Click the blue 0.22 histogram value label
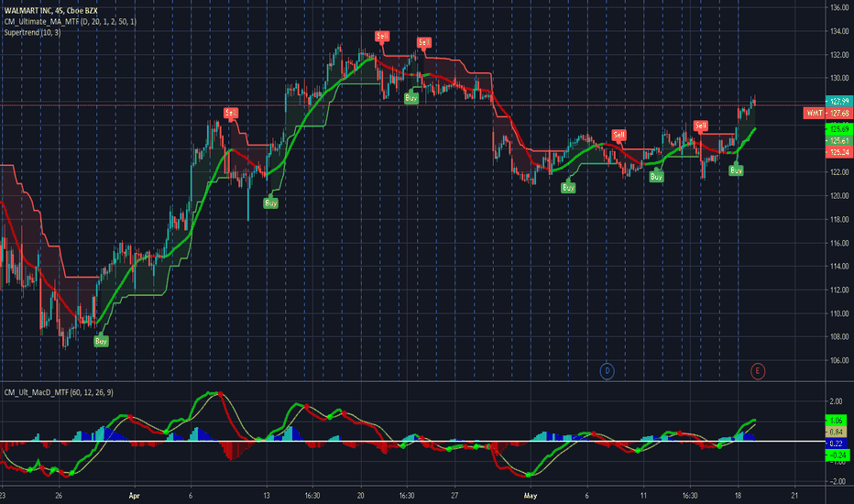 click(x=837, y=444)
